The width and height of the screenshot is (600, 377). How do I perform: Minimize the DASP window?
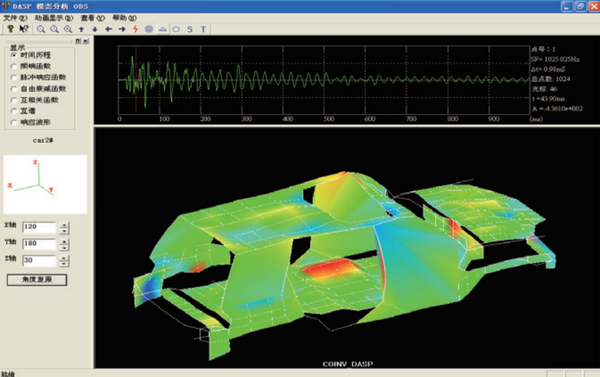click(x=567, y=6)
